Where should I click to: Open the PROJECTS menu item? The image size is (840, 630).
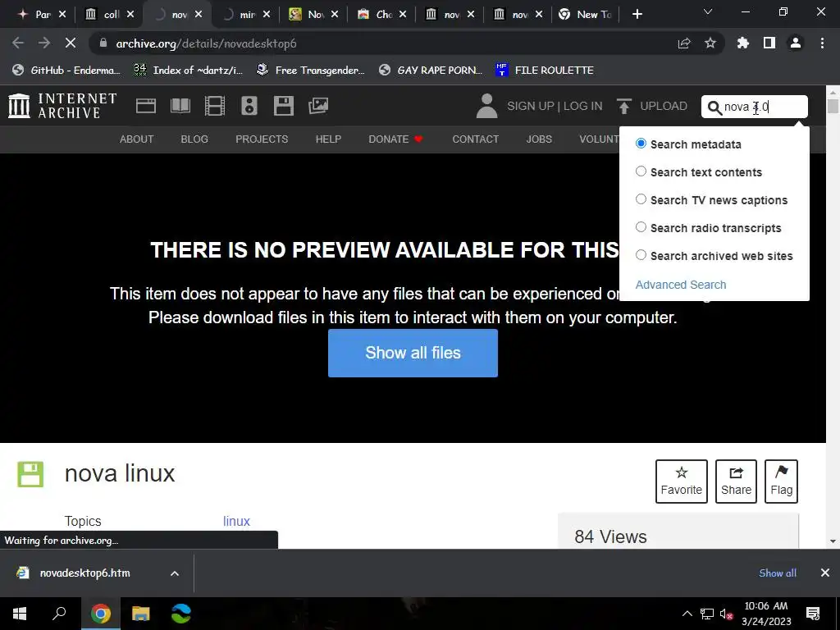coord(262,139)
